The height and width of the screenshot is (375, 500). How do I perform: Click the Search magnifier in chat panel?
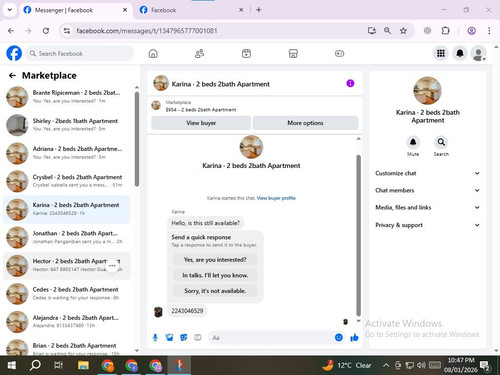tap(441, 142)
